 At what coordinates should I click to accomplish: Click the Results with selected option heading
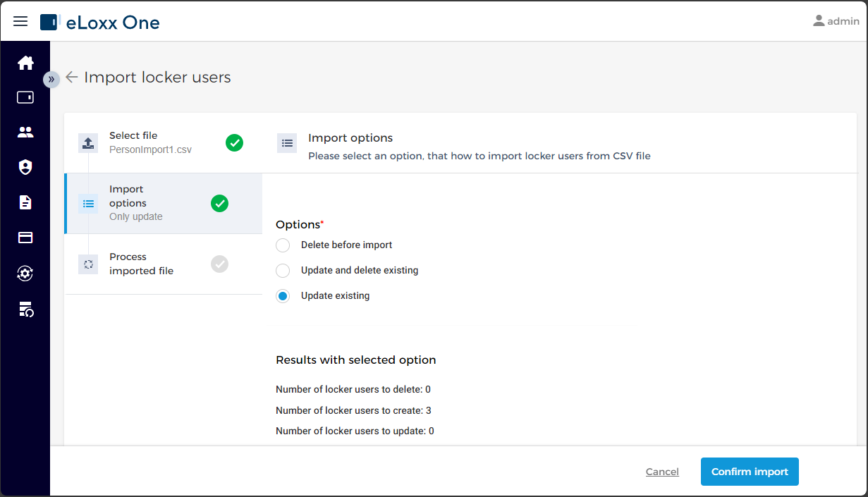tap(356, 360)
